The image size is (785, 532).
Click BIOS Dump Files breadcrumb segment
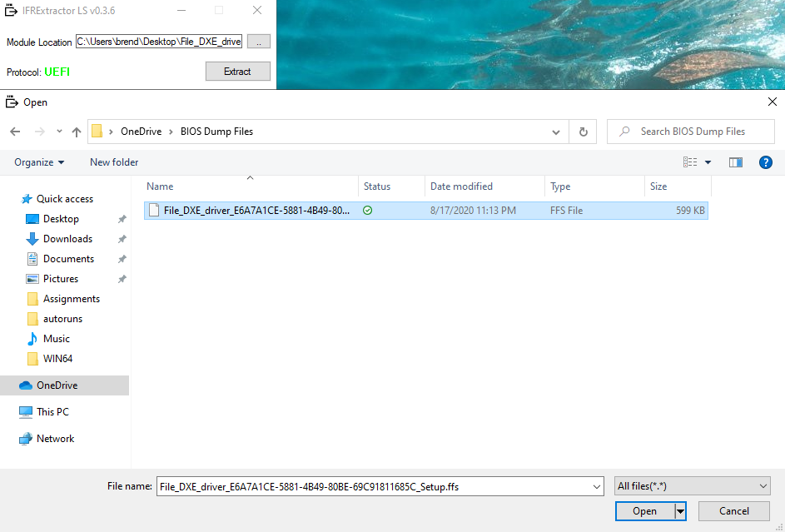click(216, 132)
